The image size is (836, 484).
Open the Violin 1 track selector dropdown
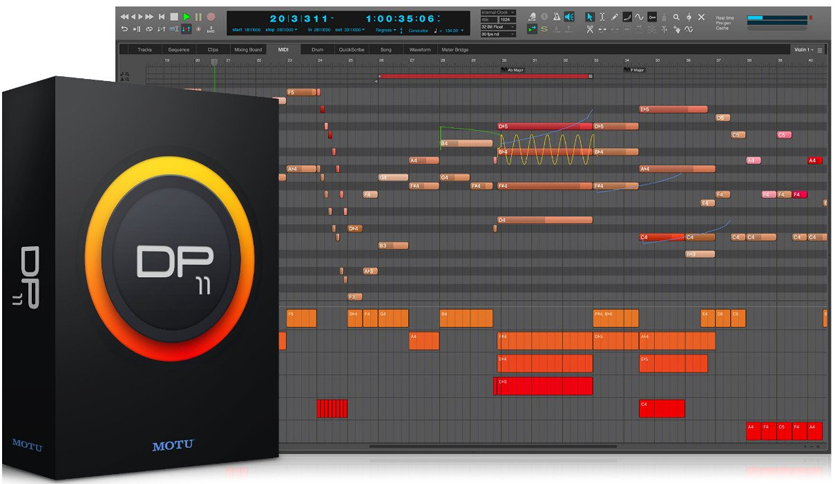coord(803,50)
